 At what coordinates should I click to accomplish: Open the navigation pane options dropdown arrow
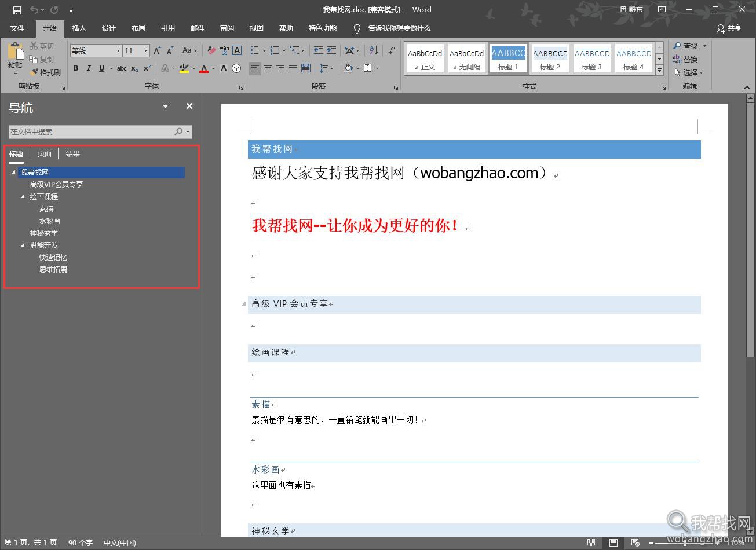(x=165, y=107)
